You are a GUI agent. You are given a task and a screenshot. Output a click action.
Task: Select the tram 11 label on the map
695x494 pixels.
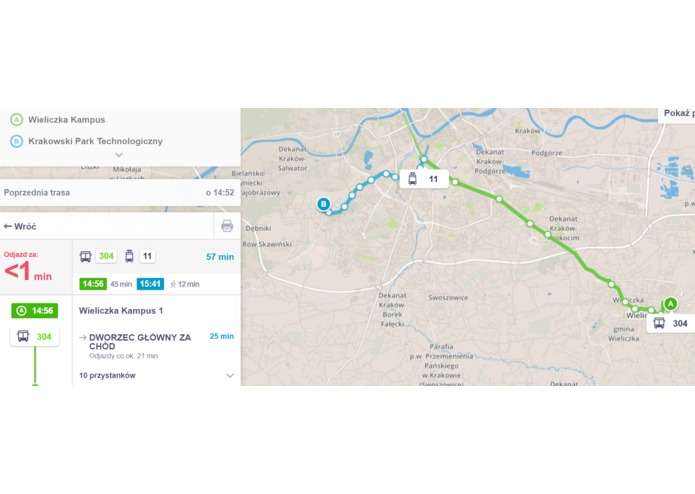424,179
